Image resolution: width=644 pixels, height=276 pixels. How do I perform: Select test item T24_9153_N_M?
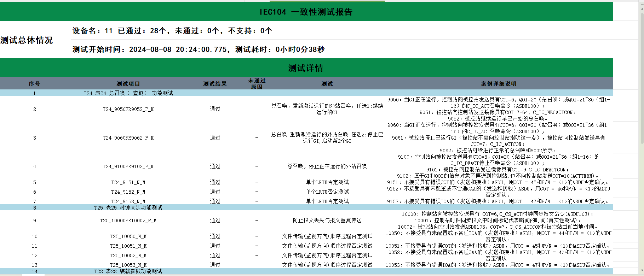(128, 201)
